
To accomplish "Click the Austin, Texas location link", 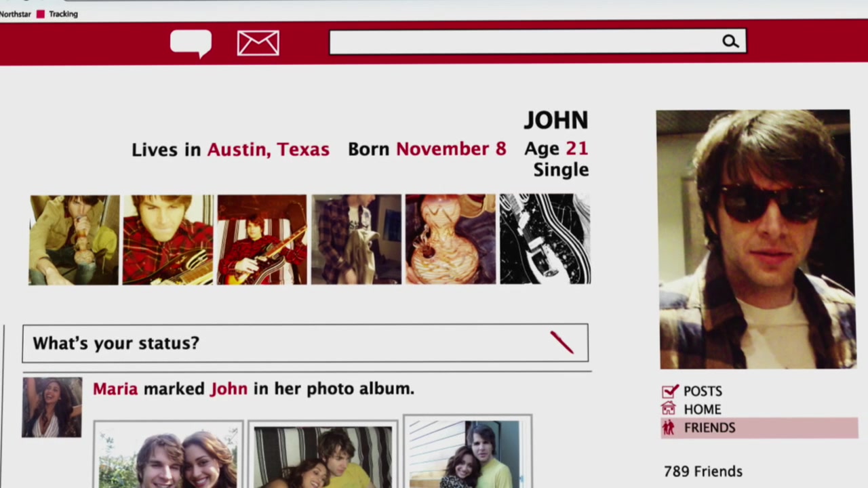I will coord(268,149).
